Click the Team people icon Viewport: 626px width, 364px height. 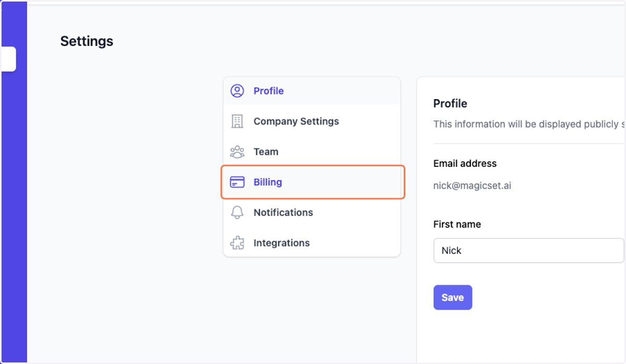237,152
